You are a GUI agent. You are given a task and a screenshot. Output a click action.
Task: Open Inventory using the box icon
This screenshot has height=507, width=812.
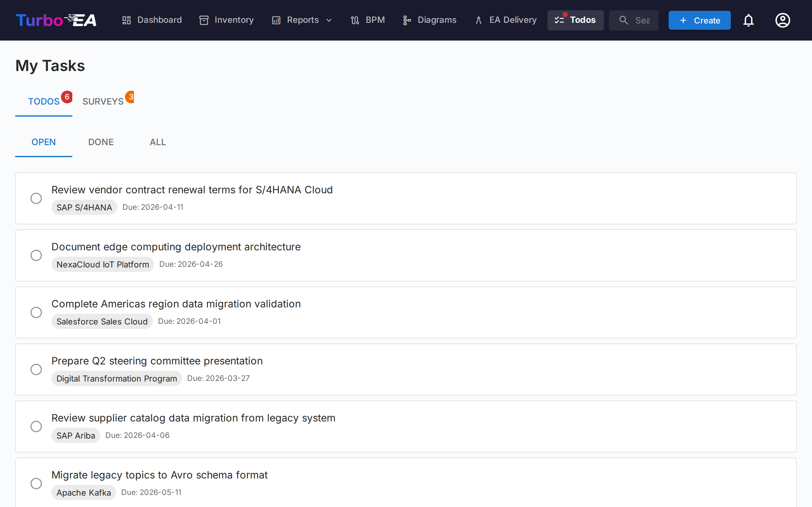click(x=204, y=20)
